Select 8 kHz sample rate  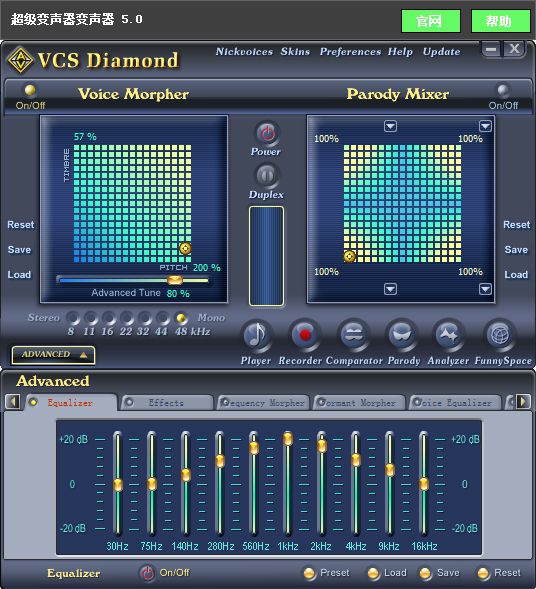tap(72, 318)
